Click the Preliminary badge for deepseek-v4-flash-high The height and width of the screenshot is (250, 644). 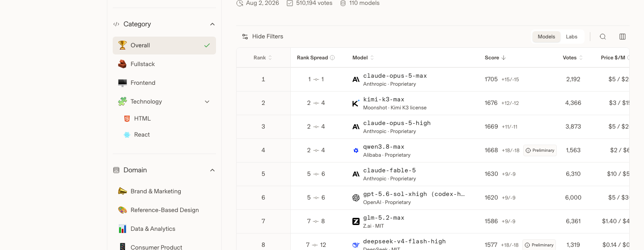click(539, 245)
